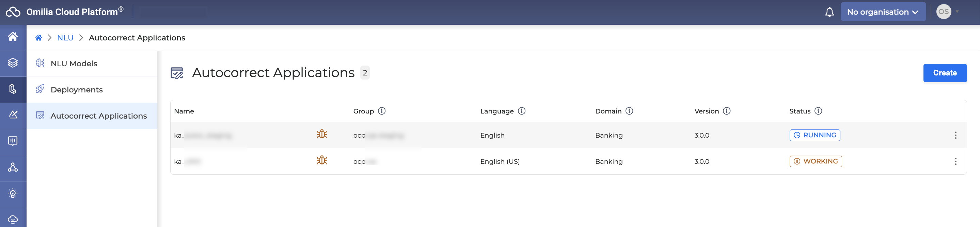
Task: Click the WORKING status badge
Action: coord(816,161)
